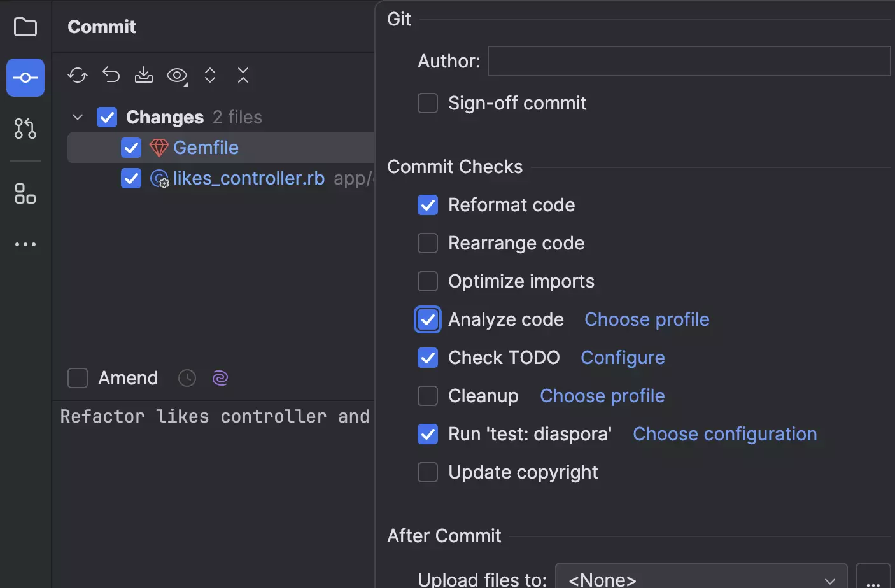Check the Rearrange code option
The height and width of the screenshot is (588, 895).
(427, 242)
